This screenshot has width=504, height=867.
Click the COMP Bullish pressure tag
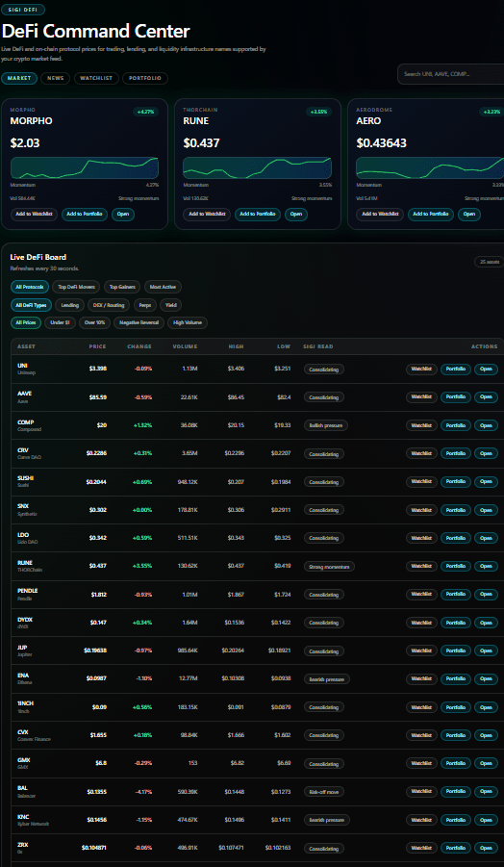(x=326, y=425)
